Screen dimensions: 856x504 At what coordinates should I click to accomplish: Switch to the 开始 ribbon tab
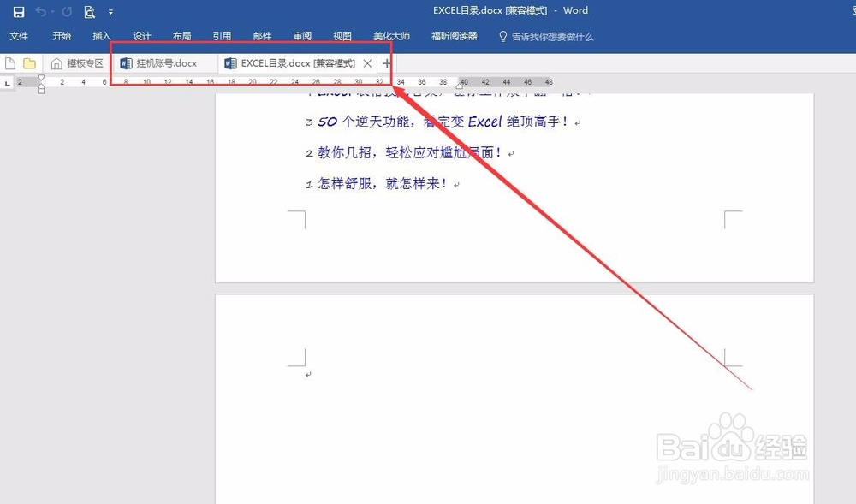click(x=62, y=36)
